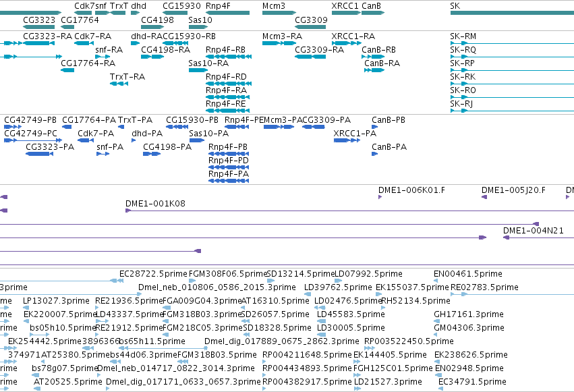Screen dimensions: 574x392
Task: Click protein dhd-PA
Action: click(x=134, y=140)
